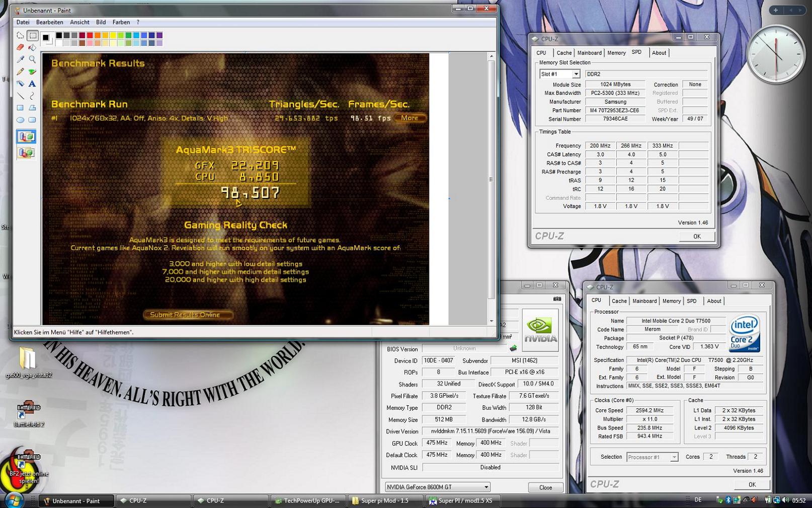The width and height of the screenshot is (812, 508).
Task: Switch to TechPowerUp GPU-Z taskbar button
Action: [308, 500]
